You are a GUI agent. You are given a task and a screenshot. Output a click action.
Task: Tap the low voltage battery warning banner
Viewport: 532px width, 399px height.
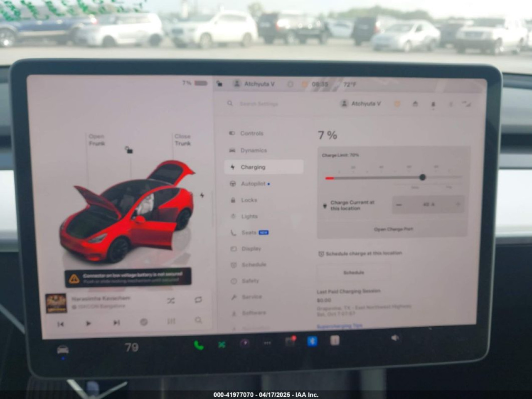(x=128, y=278)
